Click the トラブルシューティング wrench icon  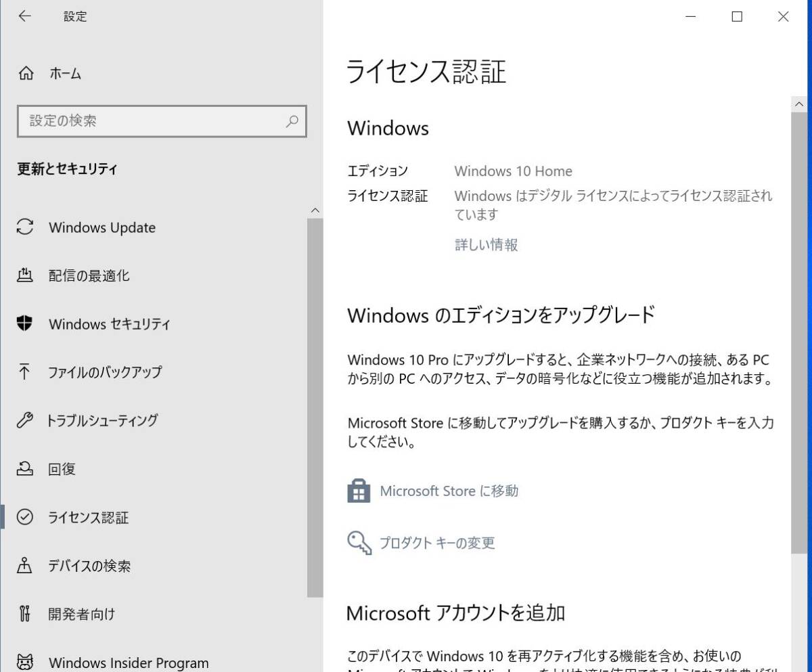pos(25,420)
